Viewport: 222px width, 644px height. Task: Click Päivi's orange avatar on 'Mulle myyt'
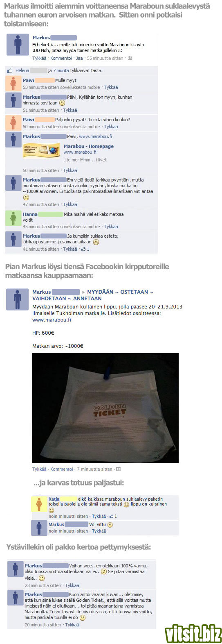(13, 84)
